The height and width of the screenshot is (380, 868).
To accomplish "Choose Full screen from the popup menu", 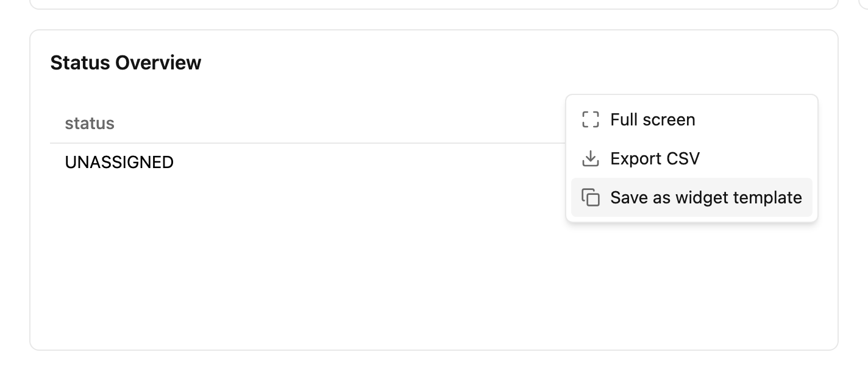I will pyautogui.click(x=692, y=119).
